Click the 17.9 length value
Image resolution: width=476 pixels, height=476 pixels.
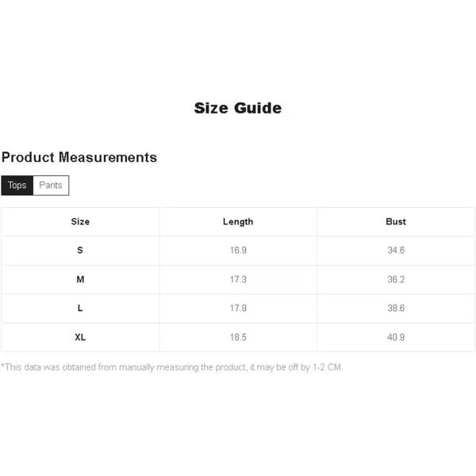tap(238, 308)
